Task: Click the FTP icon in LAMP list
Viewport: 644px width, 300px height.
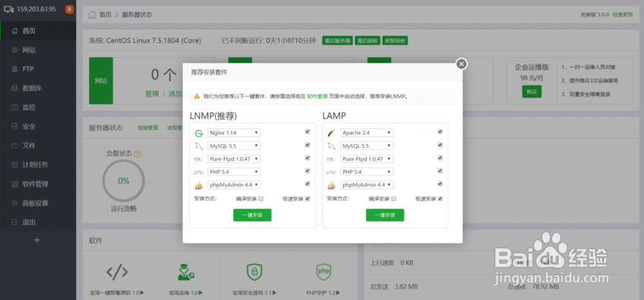Action: (x=332, y=159)
